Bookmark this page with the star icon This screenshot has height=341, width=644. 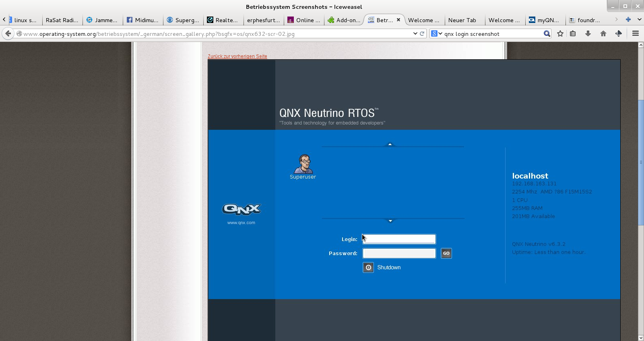click(560, 33)
